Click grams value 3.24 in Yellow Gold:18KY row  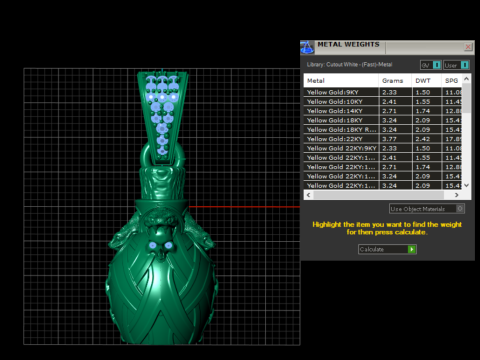click(x=389, y=120)
